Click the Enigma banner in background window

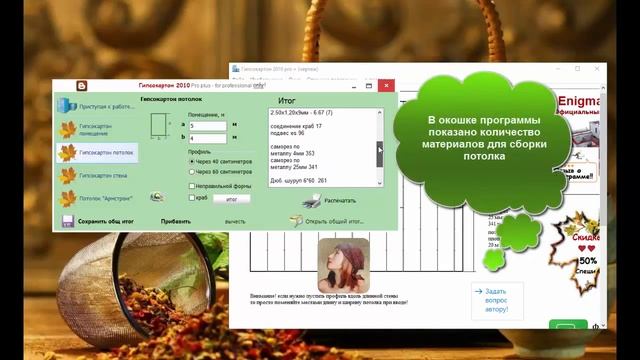(x=579, y=105)
